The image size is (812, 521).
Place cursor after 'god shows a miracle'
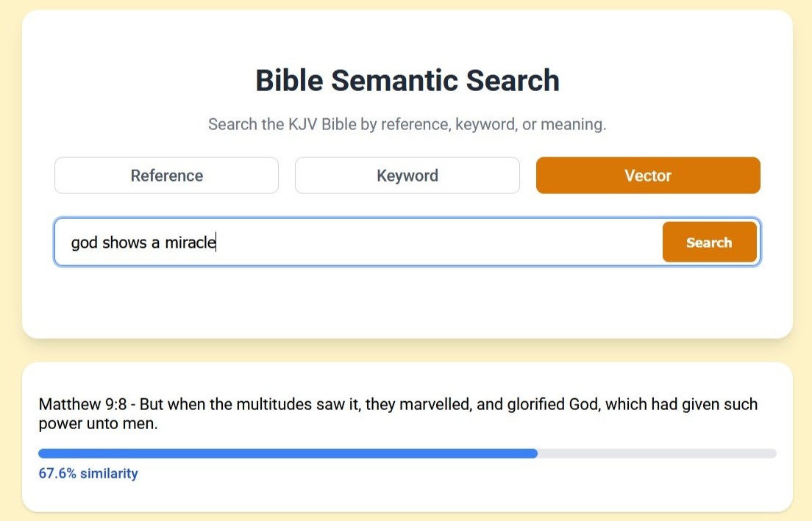pyautogui.click(x=216, y=242)
